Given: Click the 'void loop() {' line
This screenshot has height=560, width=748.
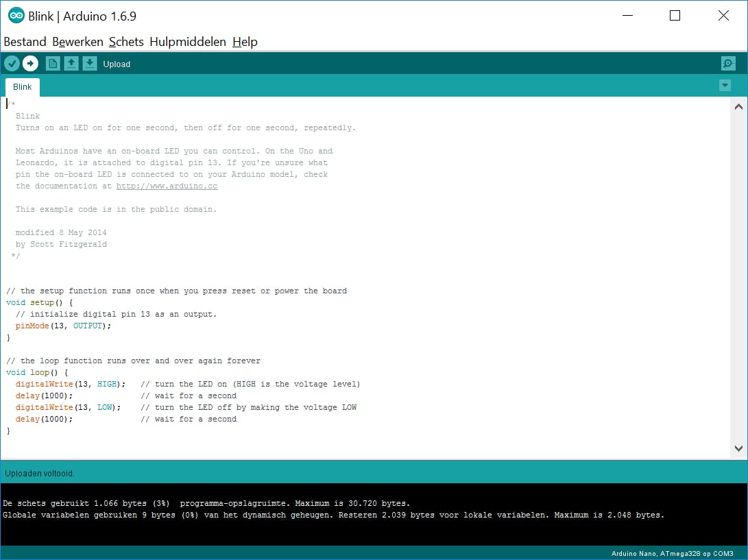Looking at the screenshot, I should tap(37, 373).
